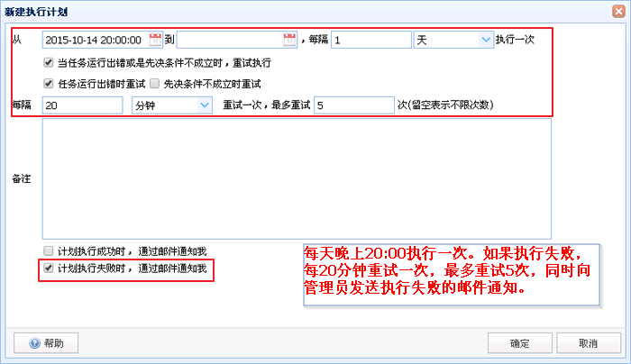Confirm with the 确定 button
This screenshot has width=631, height=364.
(520, 343)
